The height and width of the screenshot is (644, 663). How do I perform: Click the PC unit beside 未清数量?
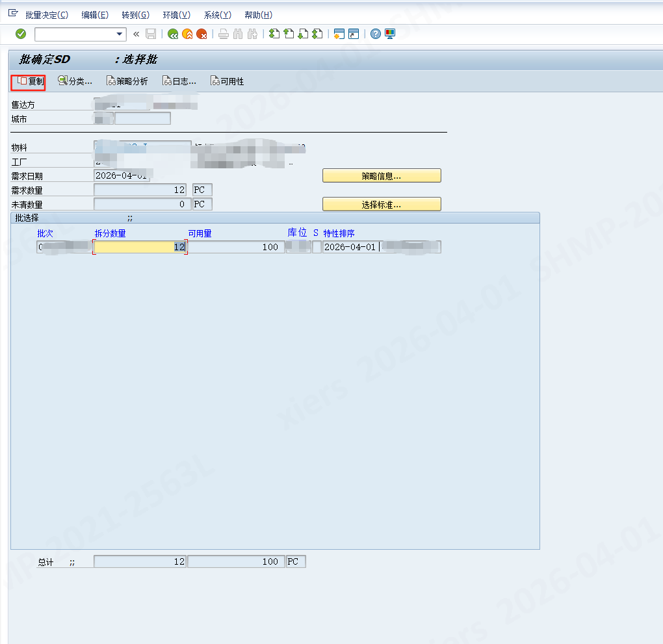(203, 204)
